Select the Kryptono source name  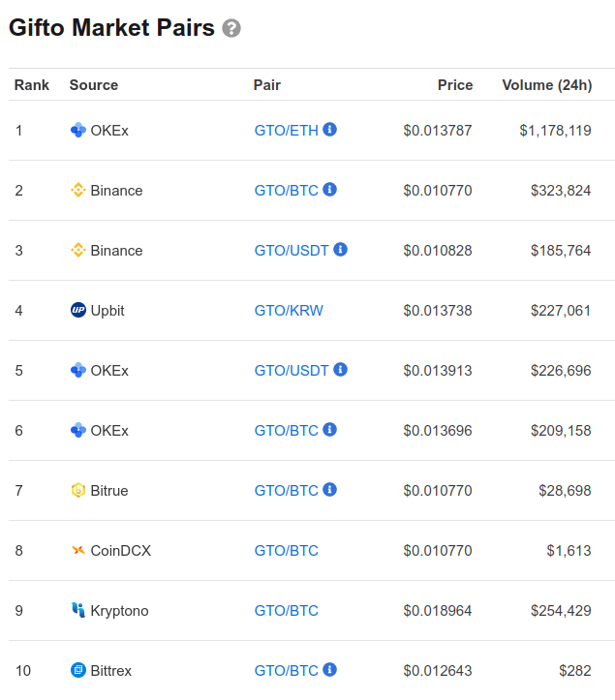pyautogui.click(x=119, y=611)
